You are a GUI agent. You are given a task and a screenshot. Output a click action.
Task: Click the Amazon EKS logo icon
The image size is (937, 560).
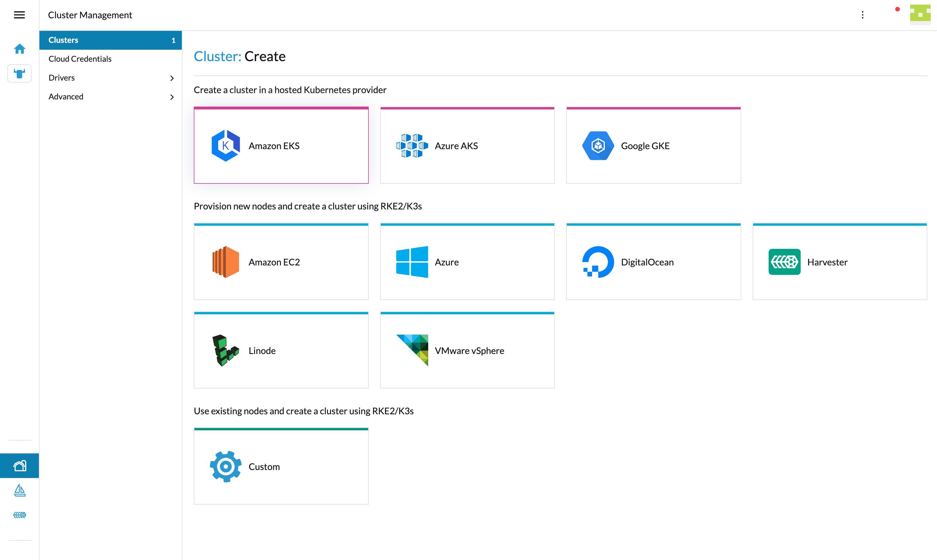(225, 146)
